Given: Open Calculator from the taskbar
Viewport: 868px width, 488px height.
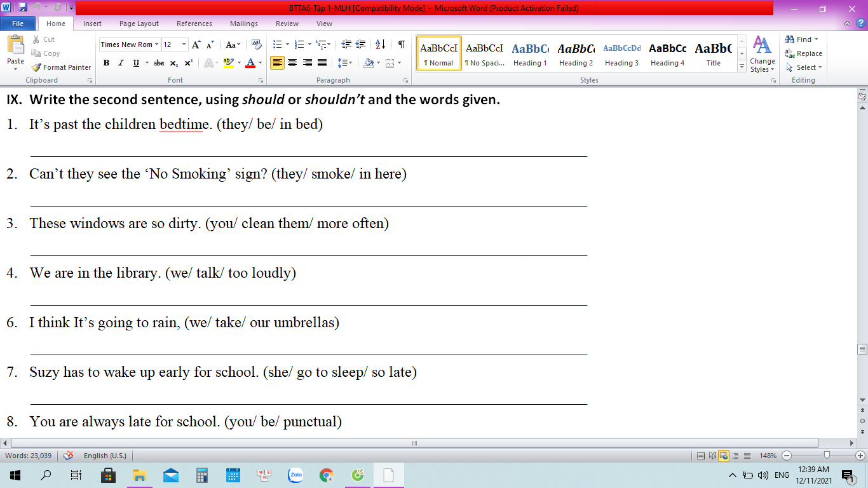Looking at the screenshot, I should click(x=202, y=475).
